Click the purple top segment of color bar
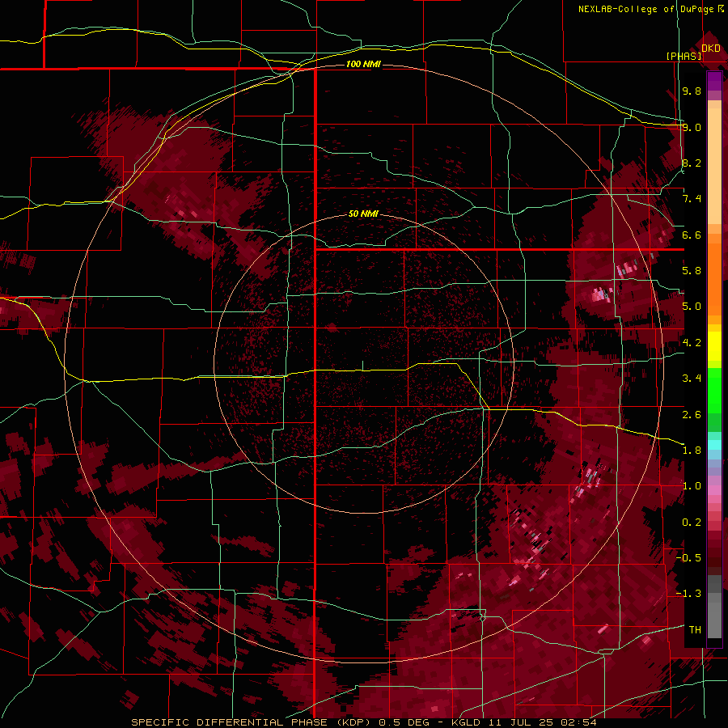Screen dimensions: 728x728 point(714,81)
